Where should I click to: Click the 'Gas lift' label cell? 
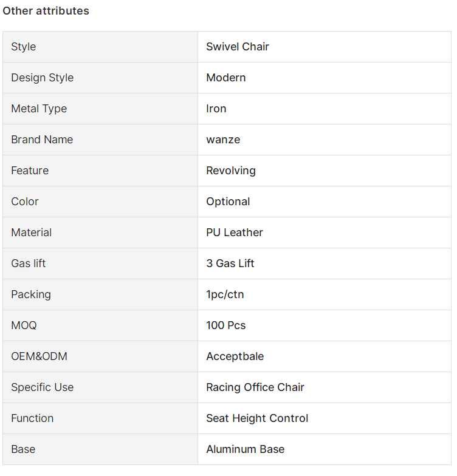pyautogui.click(x=100, y=263)
